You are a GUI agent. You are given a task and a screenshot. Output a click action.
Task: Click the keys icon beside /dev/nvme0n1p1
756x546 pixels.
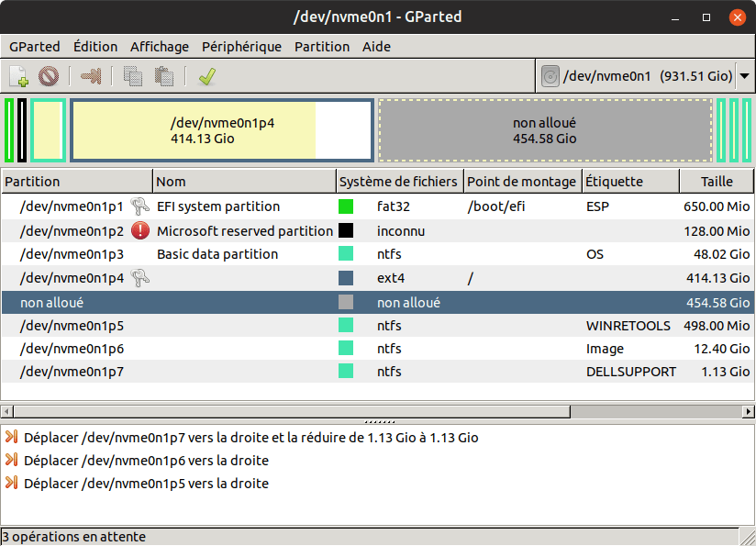point(140,206)
